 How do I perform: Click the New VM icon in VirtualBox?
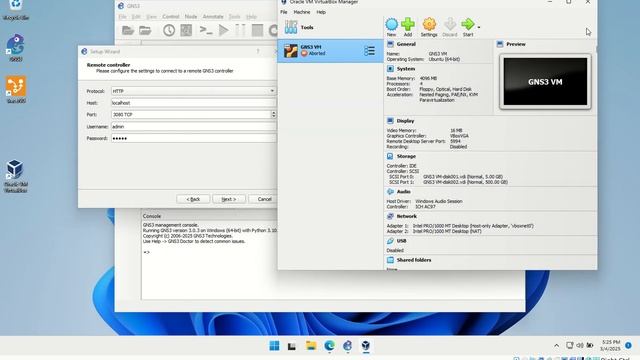391,27
